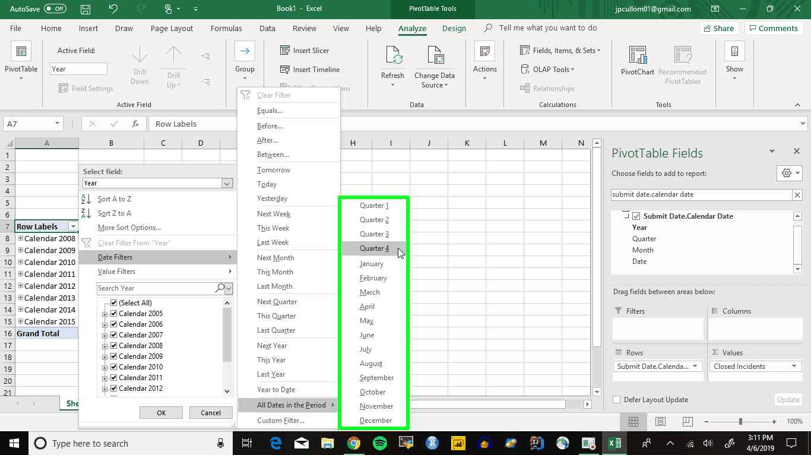Click the Share button
The image size is (812, 456).
tap(719, 28)
